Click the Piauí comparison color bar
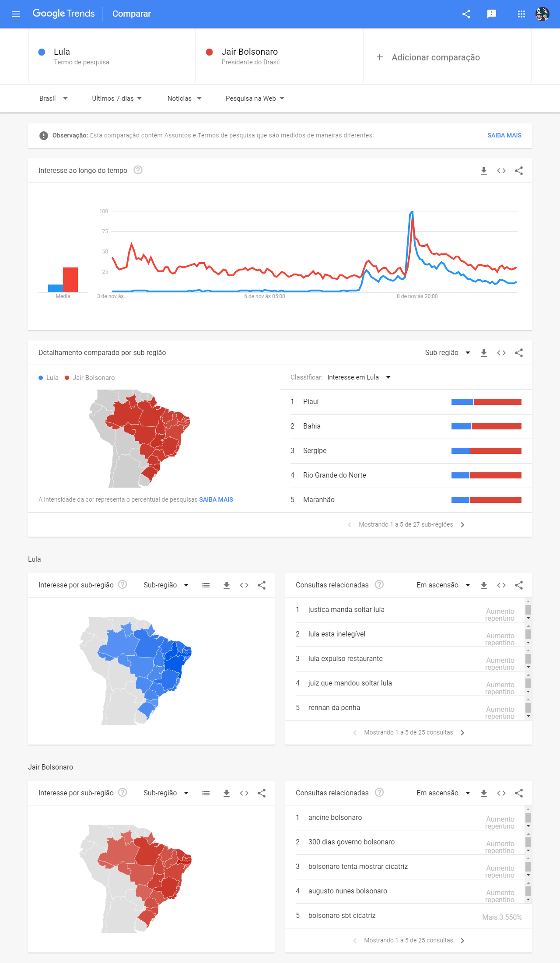The image size is (560, 963). 486,402
